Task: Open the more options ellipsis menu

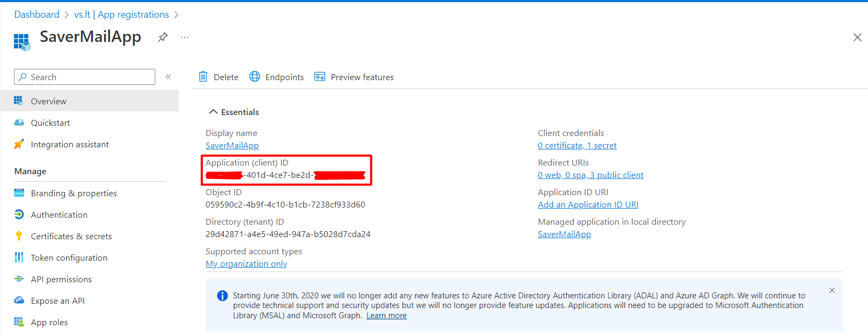Action: (x=184, y=37)
